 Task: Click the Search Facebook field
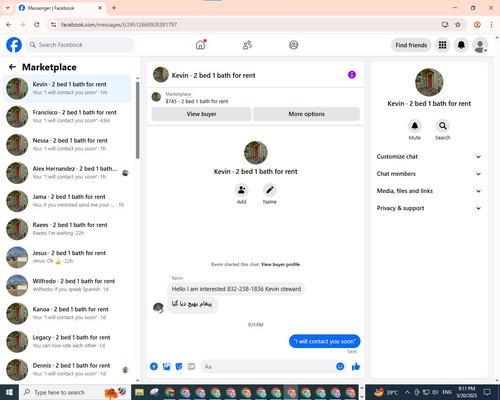(80, 45)
